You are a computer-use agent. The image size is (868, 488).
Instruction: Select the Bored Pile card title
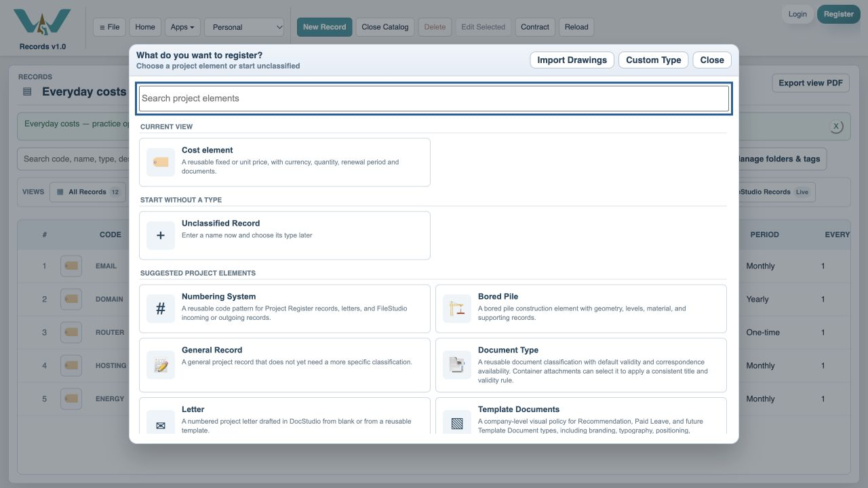[x=498, y=297]
